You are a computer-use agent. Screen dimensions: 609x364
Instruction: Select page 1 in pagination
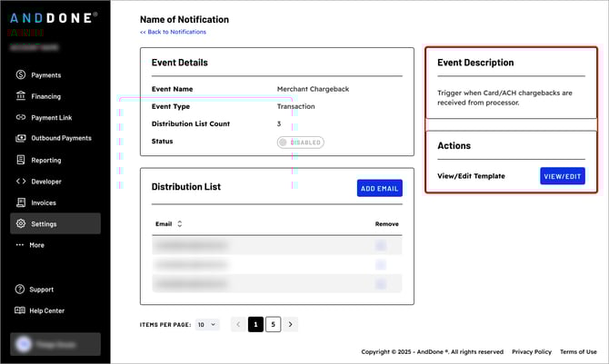tap(255, 324)
